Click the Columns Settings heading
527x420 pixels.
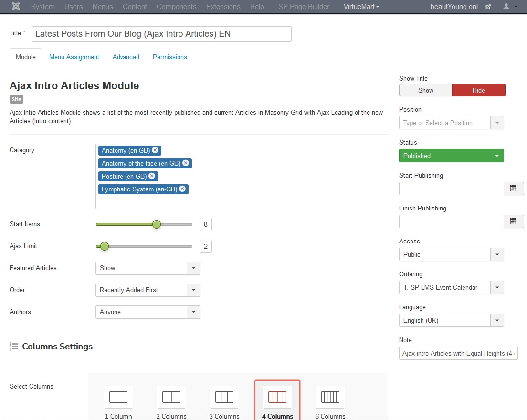pos(57,346)
